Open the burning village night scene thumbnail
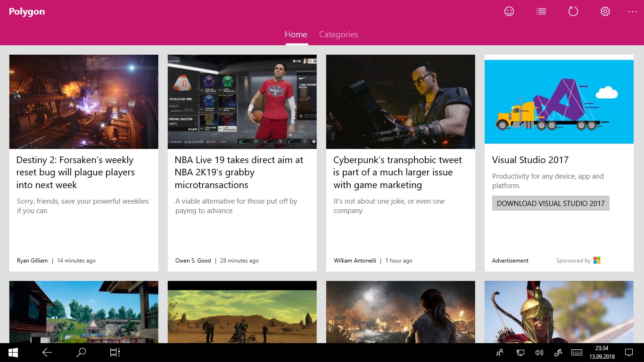This screenshot has width=644, height=362. pos(401,312)
